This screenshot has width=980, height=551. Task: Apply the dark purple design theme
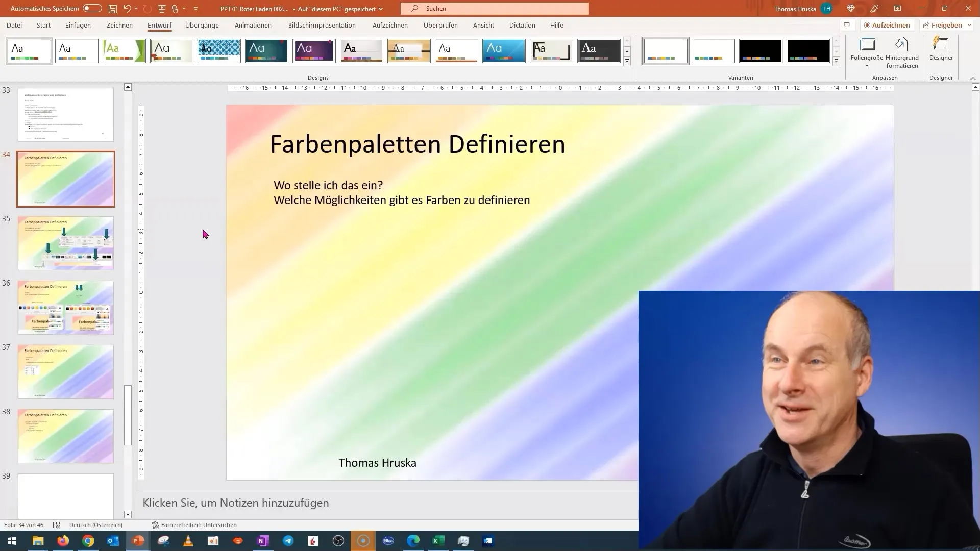[314, 51]
